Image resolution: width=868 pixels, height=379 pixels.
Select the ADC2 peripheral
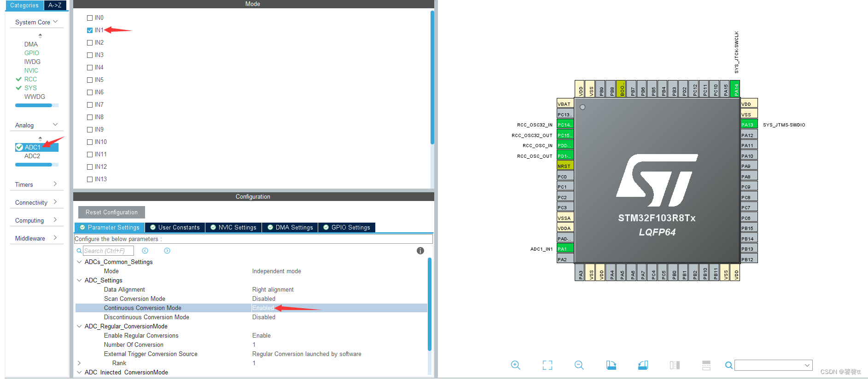pos(32,156)
